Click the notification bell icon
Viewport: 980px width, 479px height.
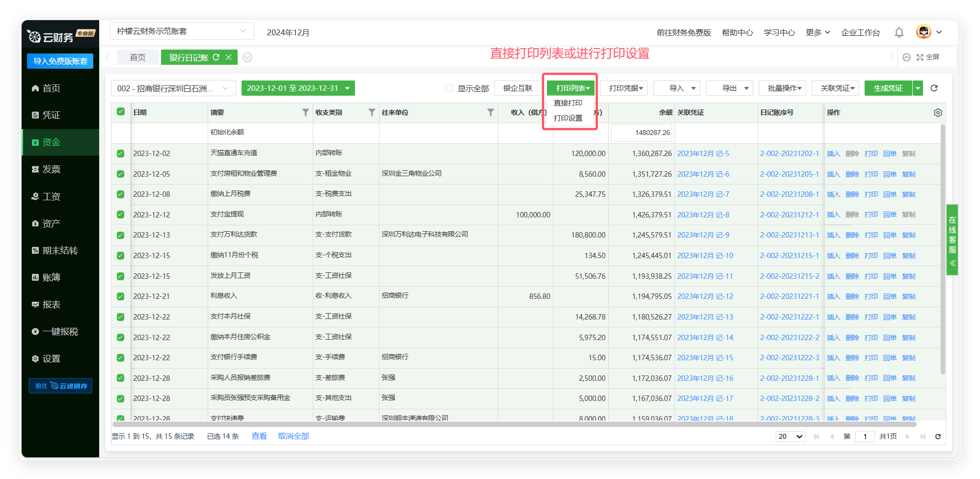pyautogui.click(x=898, y=32)
